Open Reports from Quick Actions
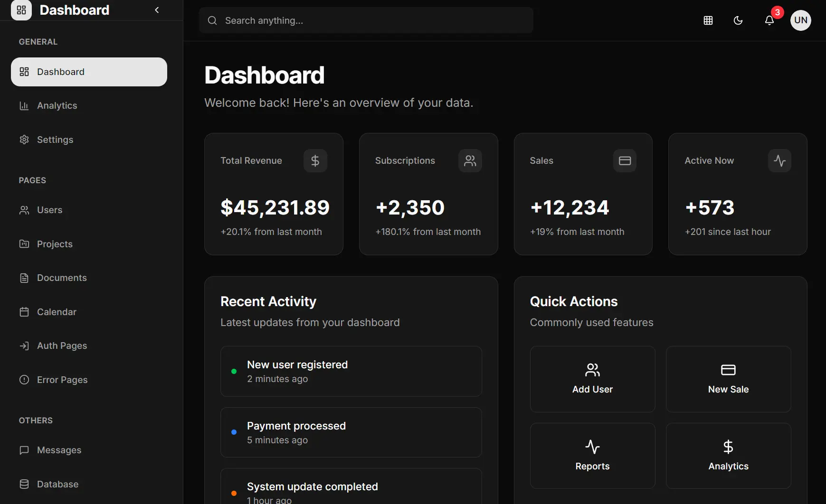 pos(592,456)
